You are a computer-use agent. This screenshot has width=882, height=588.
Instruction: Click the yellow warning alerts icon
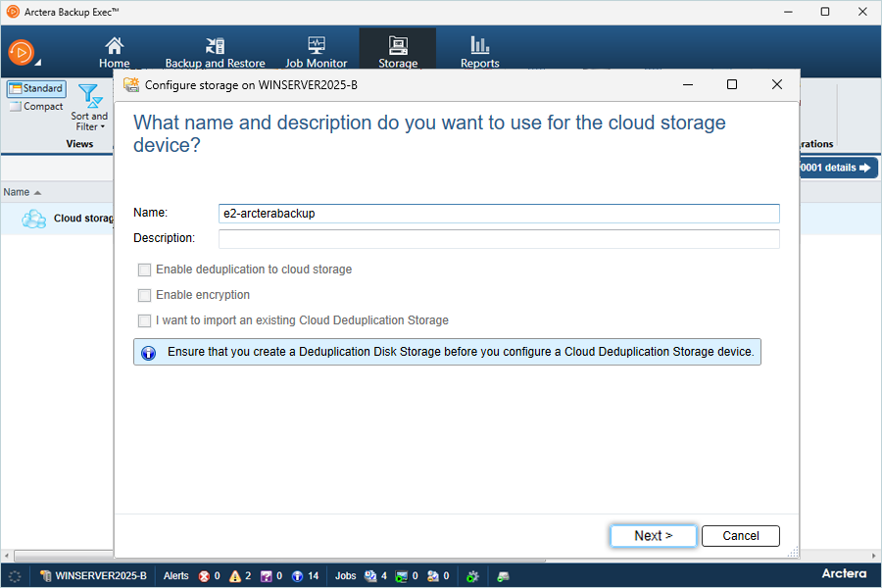(235, 576)
